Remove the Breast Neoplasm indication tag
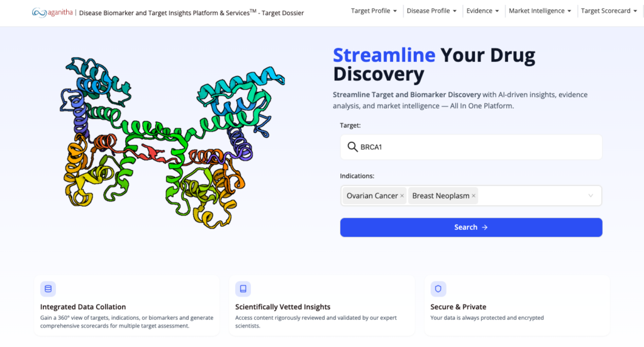 coord(474,196)
